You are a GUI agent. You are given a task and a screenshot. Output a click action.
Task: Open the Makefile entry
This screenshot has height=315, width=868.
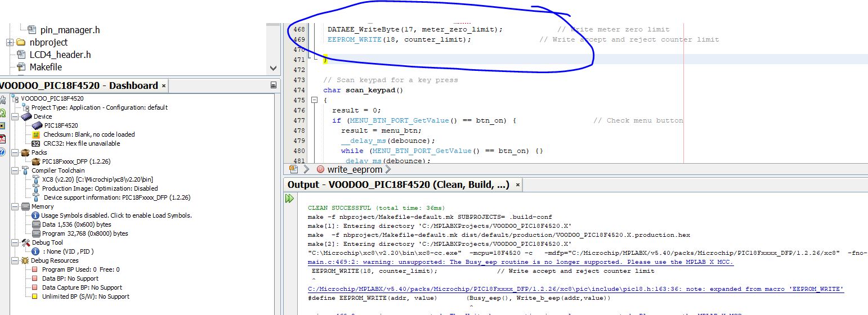(x=46, y=67)
